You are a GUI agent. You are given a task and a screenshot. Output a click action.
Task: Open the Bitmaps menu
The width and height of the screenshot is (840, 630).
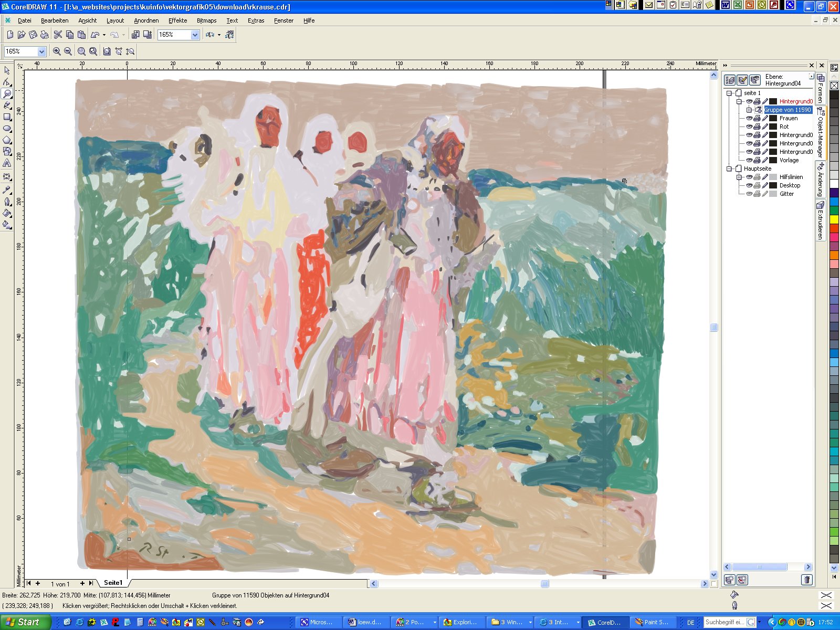pos(206,20)
